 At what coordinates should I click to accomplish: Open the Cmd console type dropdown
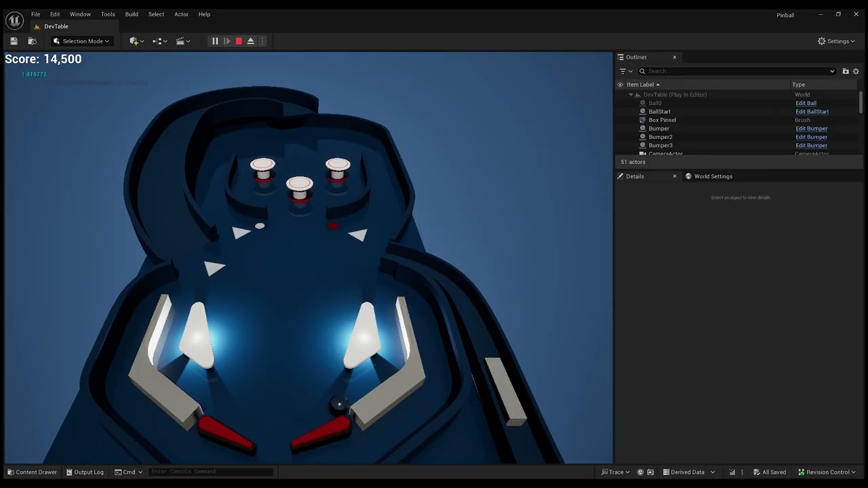[x=128, y=472]
